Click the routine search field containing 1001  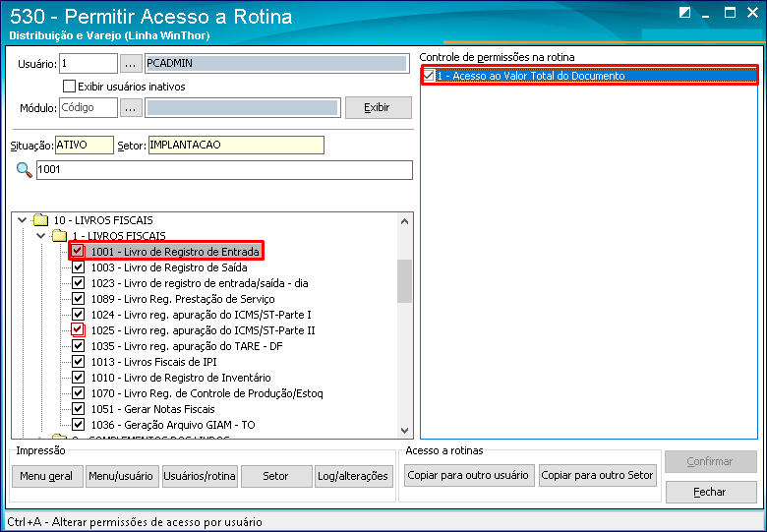point(224,170)
